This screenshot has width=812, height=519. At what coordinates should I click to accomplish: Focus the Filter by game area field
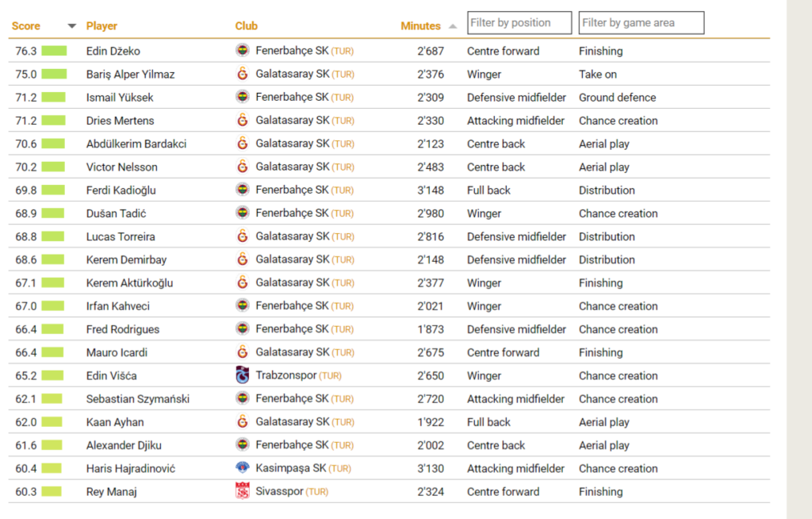tap(641, 23)
